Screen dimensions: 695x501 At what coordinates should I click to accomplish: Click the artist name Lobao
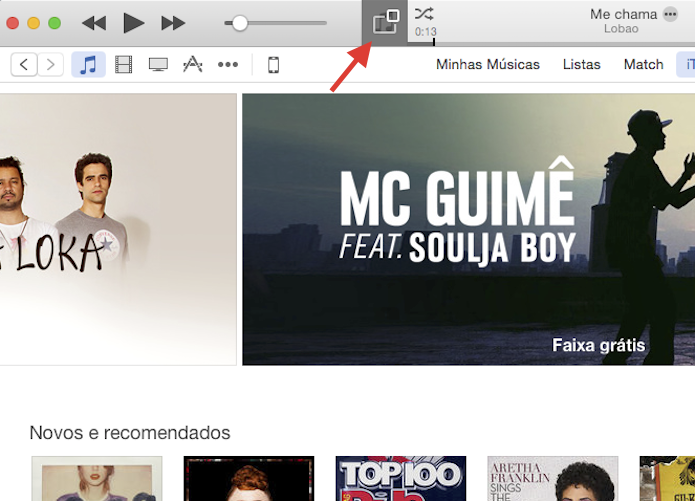tap(621, 29)
